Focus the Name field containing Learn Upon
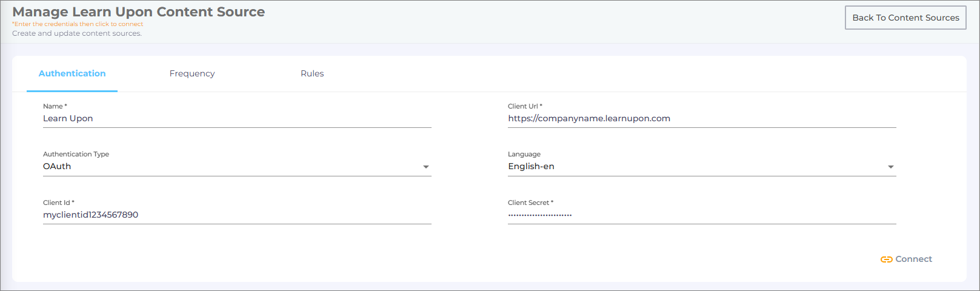The height and width of the screenshot is (291, 980). (237, 119)
